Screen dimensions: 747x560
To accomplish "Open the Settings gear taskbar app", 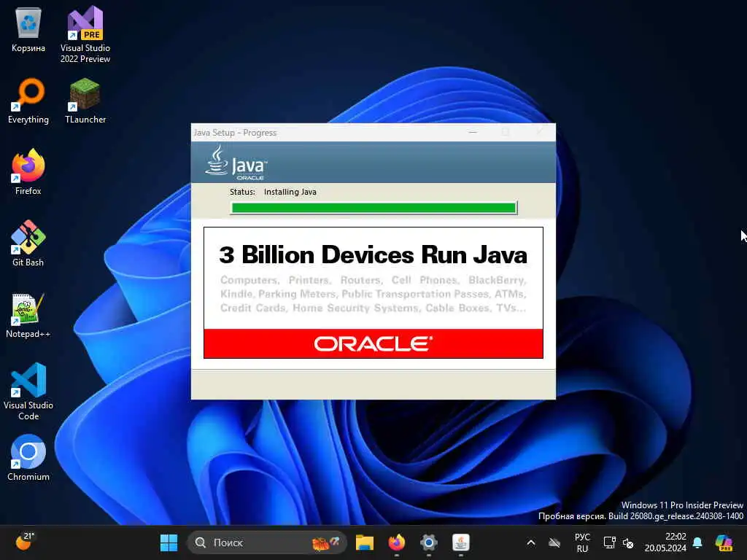I will pos(428,542).
